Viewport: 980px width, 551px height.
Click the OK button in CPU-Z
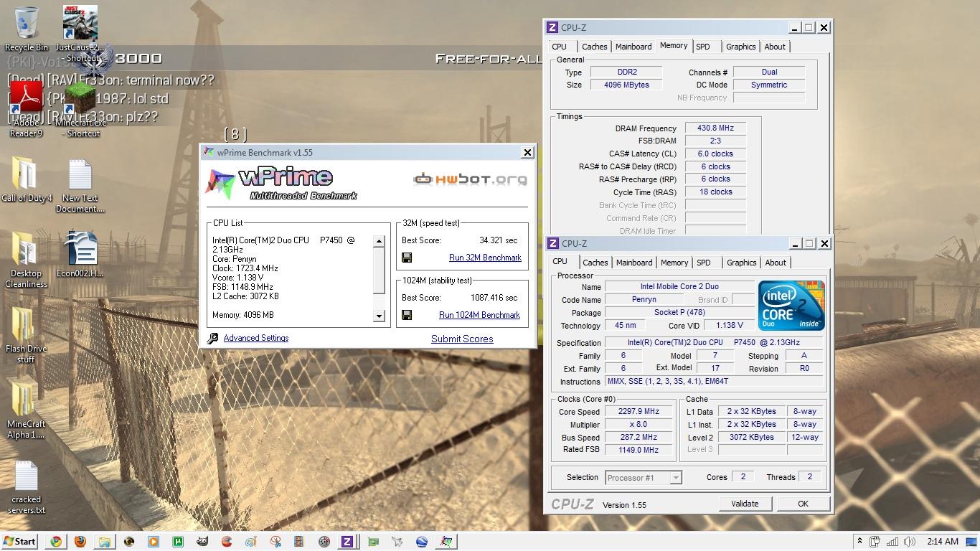(x=803, y=504)
